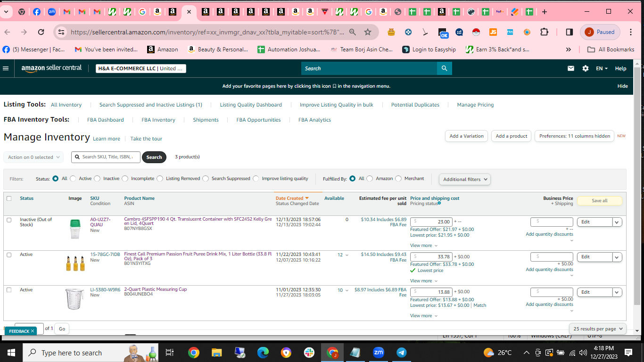Click the price field showing 23.00
The image size is (644, 362).
coord(431,222)
